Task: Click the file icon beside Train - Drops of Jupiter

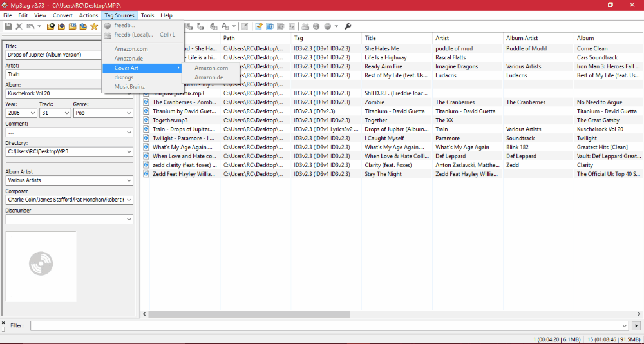Action: (146, 129)
